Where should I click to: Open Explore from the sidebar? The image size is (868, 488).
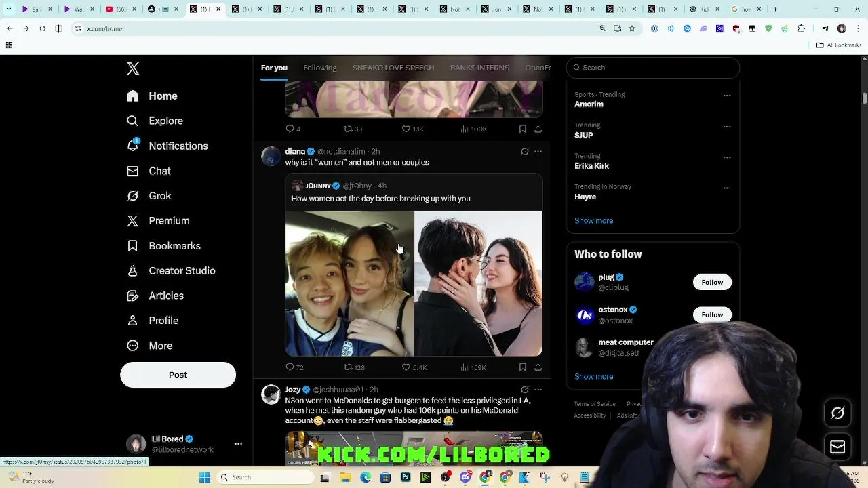tap(155, 121)
